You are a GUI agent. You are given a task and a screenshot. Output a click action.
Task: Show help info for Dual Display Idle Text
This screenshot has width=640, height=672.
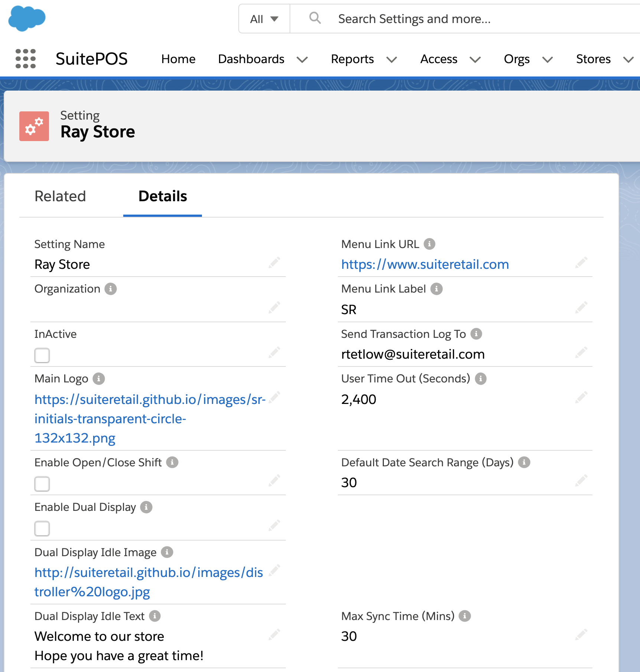155,616
